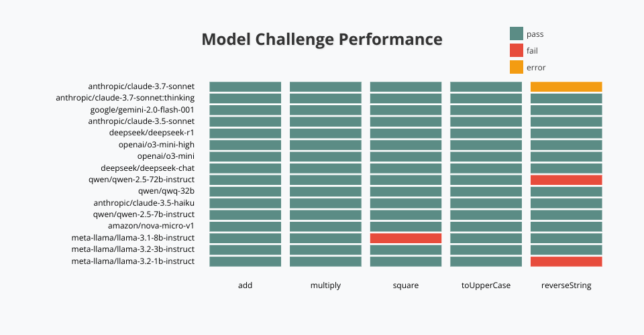Click the multiply cell for amazon/nova-micro-v1
Screen dimensions: 644x335
tap(325, 226)
